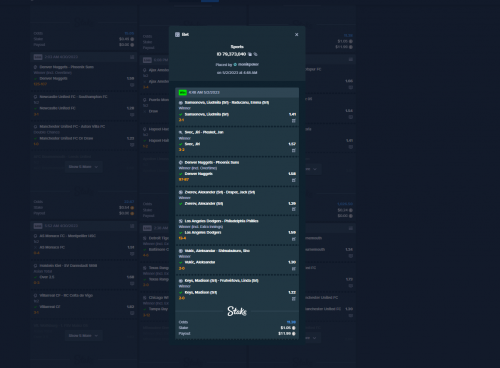Image resolution: width=500 pixels, height=368 pixels.
Task: Open stats icon in background Denver Nuggets leg
Action: point(132,85)
